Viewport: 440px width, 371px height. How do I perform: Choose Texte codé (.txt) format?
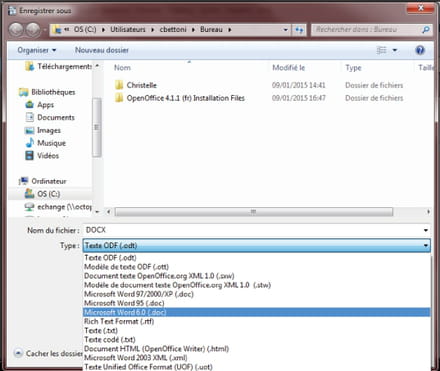(256, 340)
